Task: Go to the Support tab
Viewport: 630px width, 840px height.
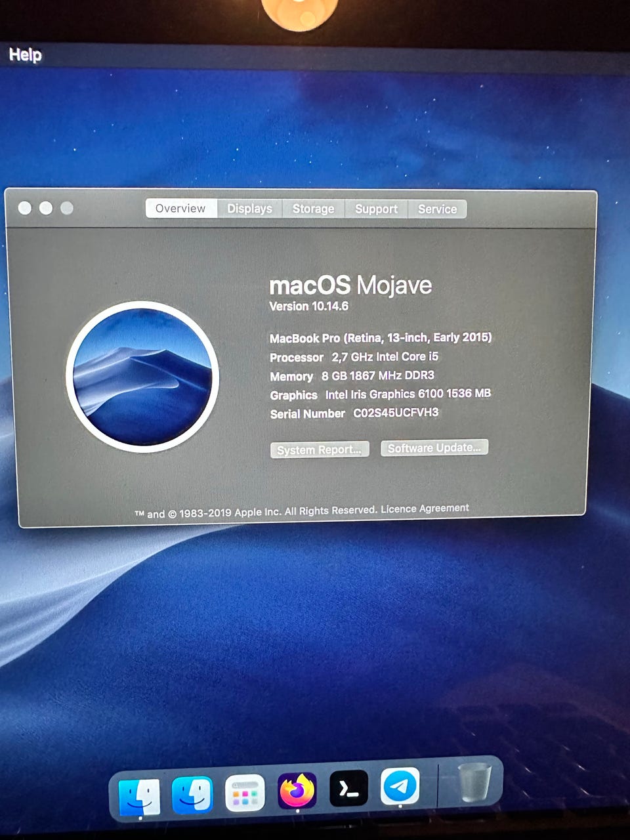Action: 376,209
